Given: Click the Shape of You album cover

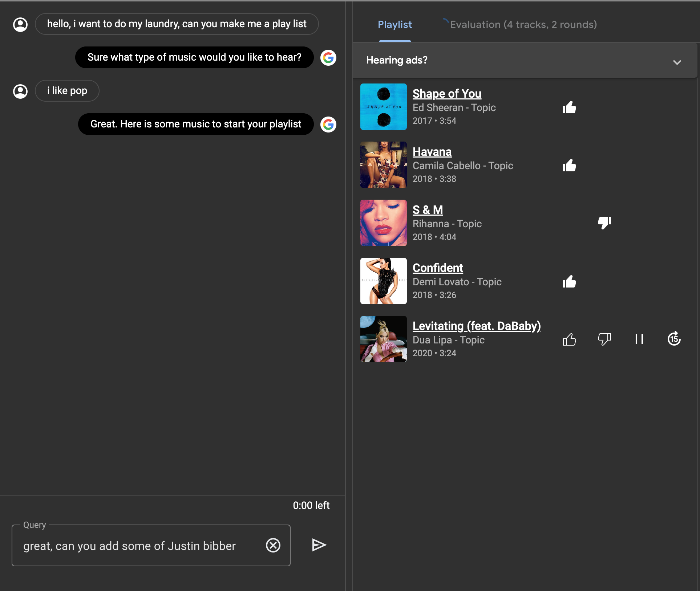Looking at the screenshot, I should tap(384, 107).
